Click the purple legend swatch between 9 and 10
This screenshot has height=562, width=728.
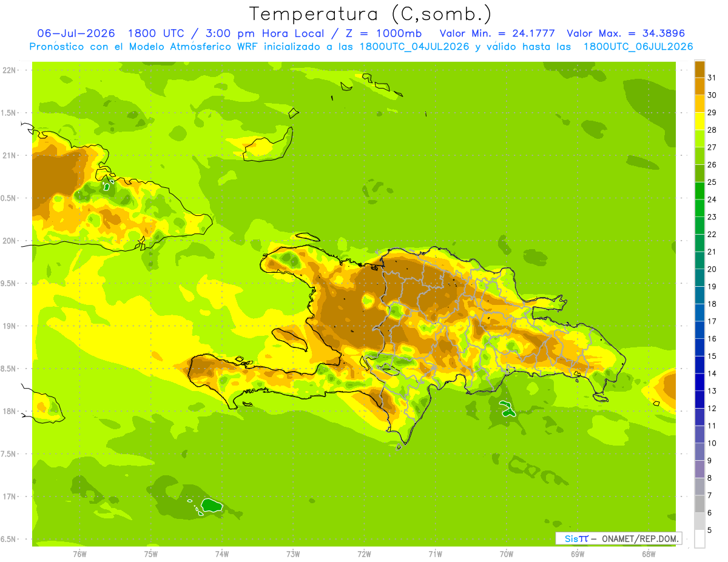tap(699, 452)
